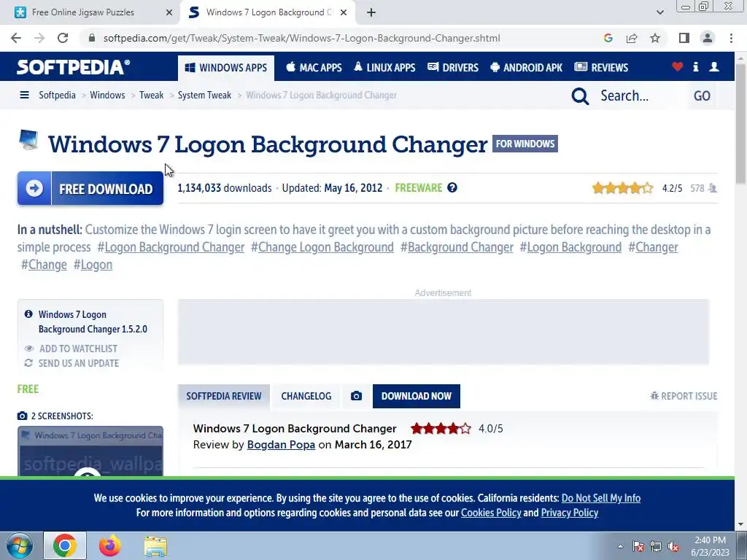Select the CHANGELOG tab
Image resolution: width=747 pixels, height=560 pixels.
click(306, 396)
